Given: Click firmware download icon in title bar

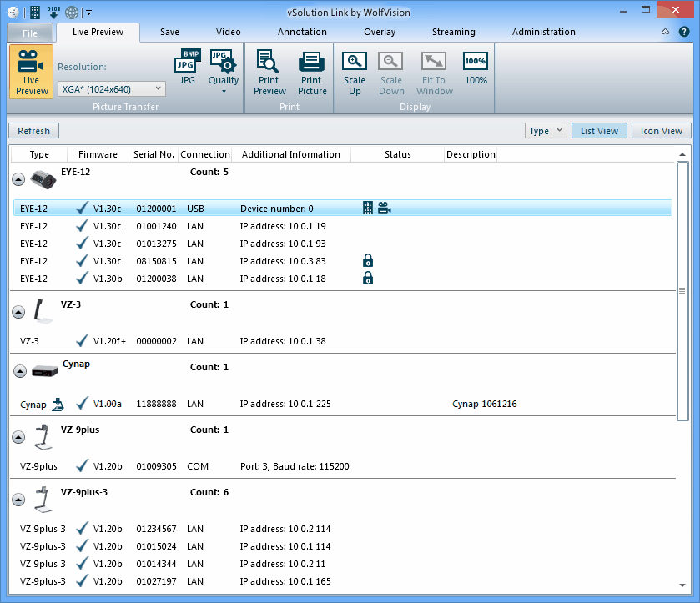Looking at the screenshot, I should click(x=53, y=12).
